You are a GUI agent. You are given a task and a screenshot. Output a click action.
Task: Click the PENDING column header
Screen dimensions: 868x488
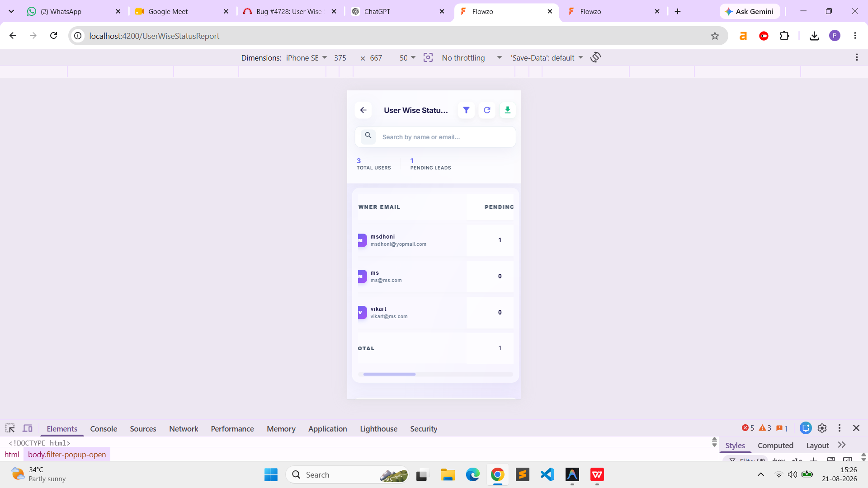click(x=499, y=207)
